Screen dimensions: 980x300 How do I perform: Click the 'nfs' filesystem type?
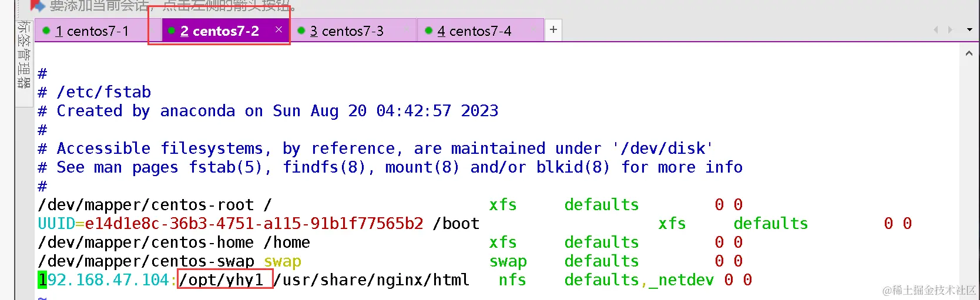click(512, 280)
